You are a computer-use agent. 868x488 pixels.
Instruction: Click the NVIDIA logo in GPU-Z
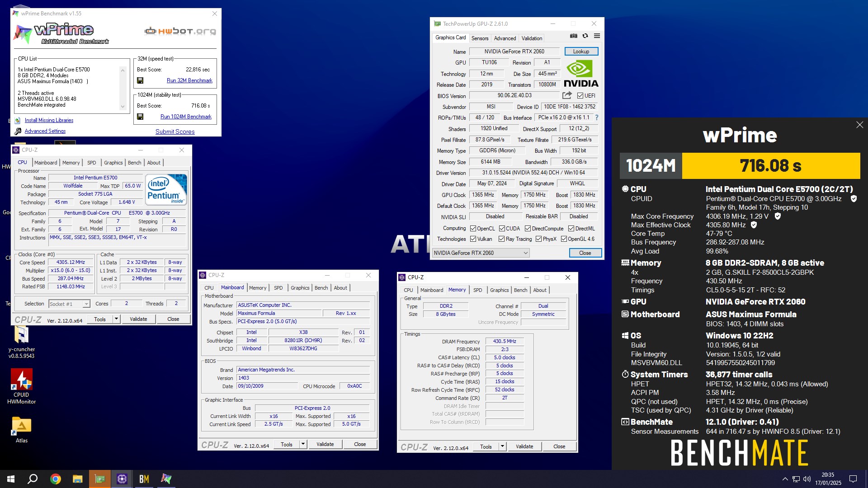click(581, 74)
